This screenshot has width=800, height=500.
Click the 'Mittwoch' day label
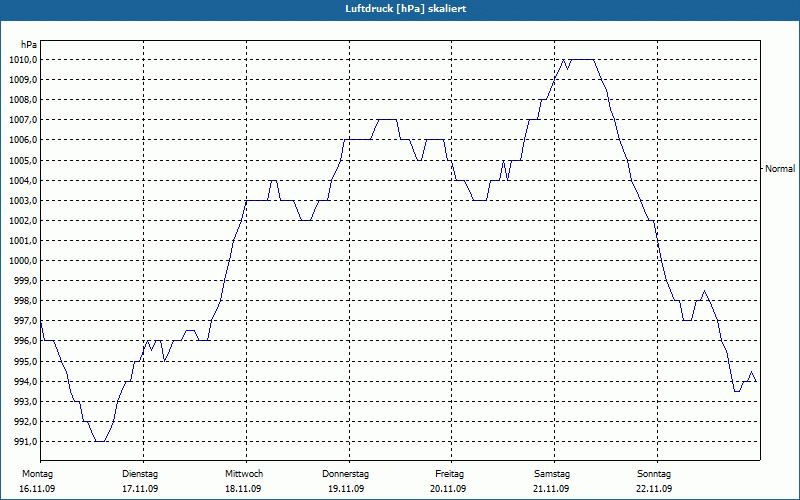pos(244,474)
